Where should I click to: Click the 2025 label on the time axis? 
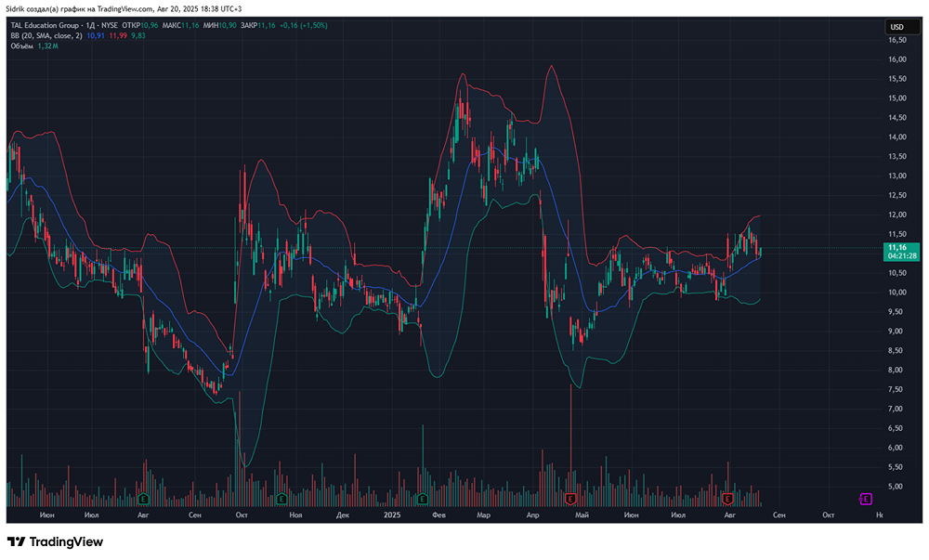pyautogui.click(x=391, y=514)
